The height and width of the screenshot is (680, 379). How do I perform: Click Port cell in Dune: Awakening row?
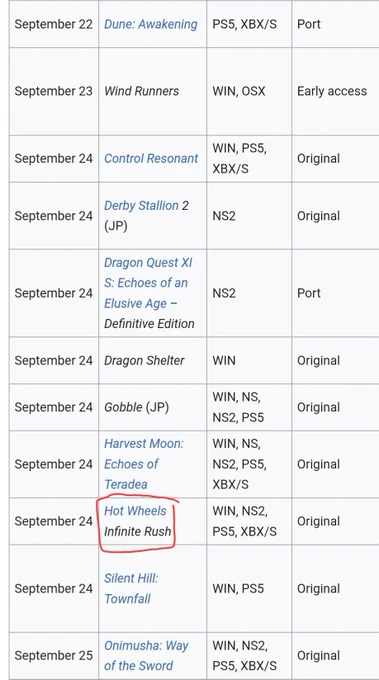(335, 24)
